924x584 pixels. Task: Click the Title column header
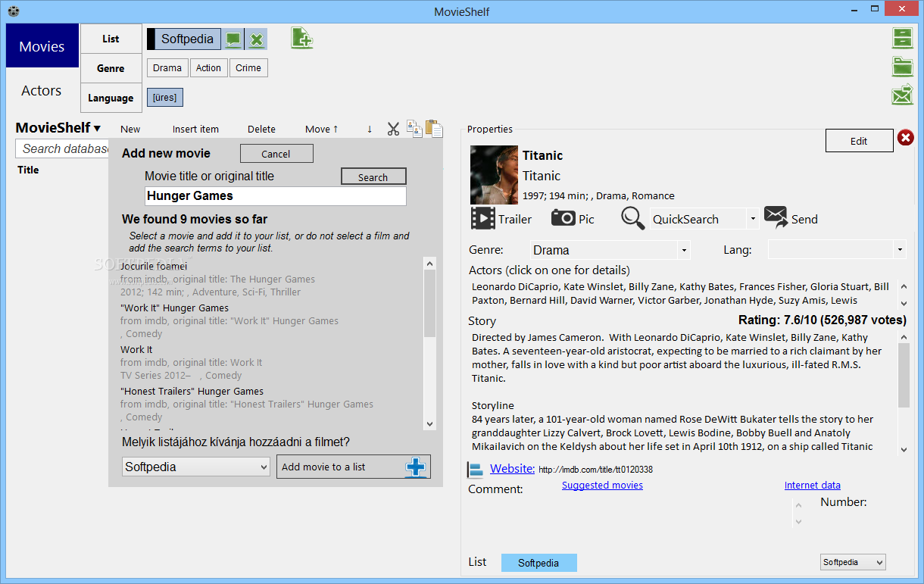[28, 170]
